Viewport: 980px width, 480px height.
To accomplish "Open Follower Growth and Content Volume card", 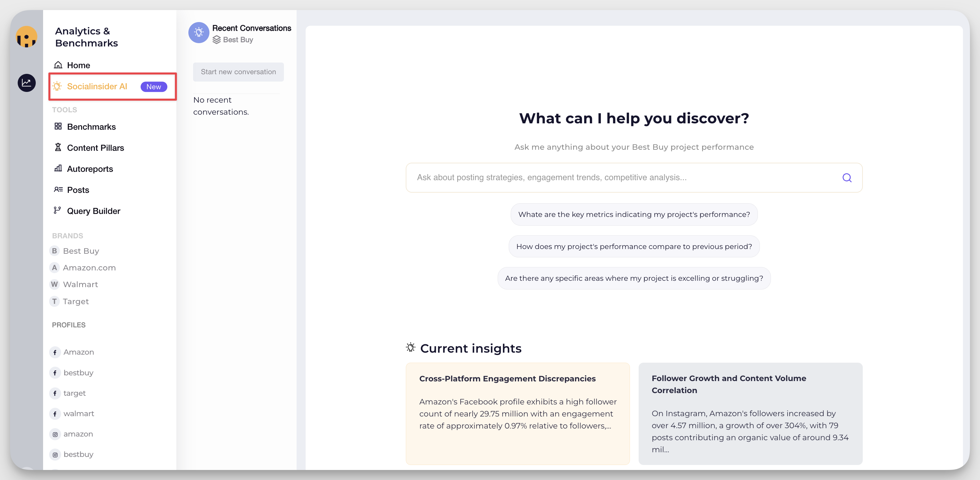I will pyautogui.click(x=750, y=413).
